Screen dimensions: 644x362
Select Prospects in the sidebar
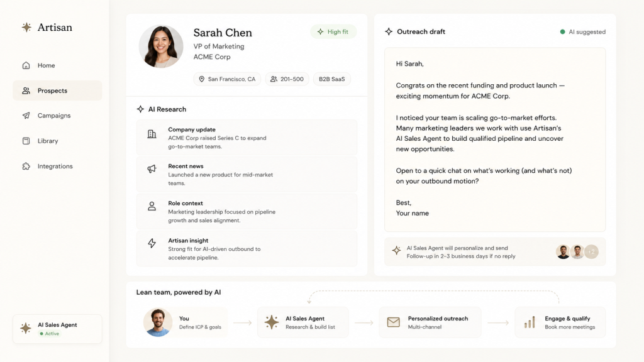coord(57,90)
